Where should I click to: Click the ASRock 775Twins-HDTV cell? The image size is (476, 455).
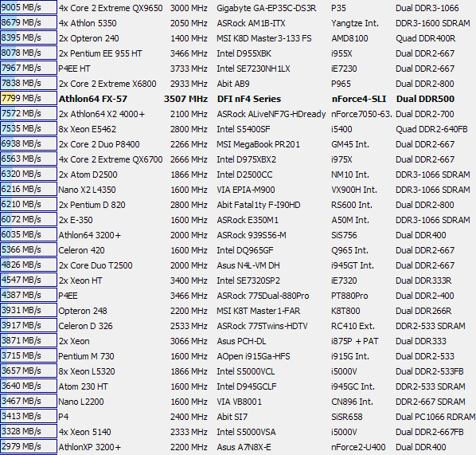[x=262, y=327]
